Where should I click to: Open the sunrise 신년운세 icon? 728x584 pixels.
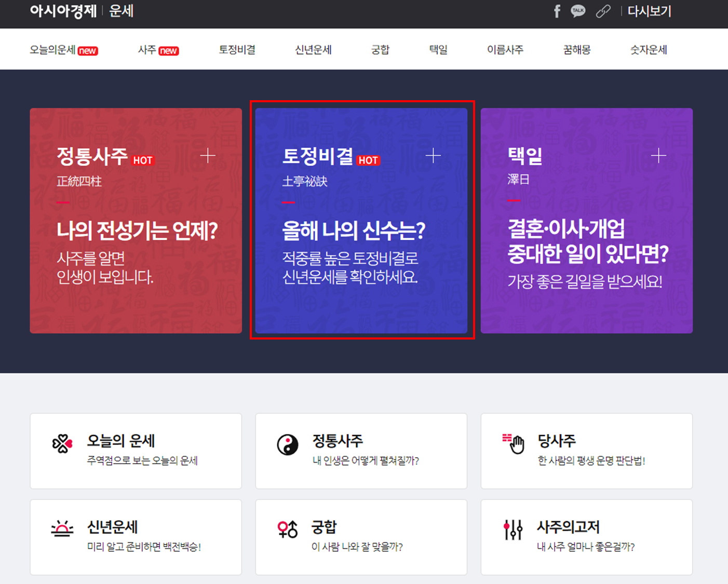click(63, 528)
